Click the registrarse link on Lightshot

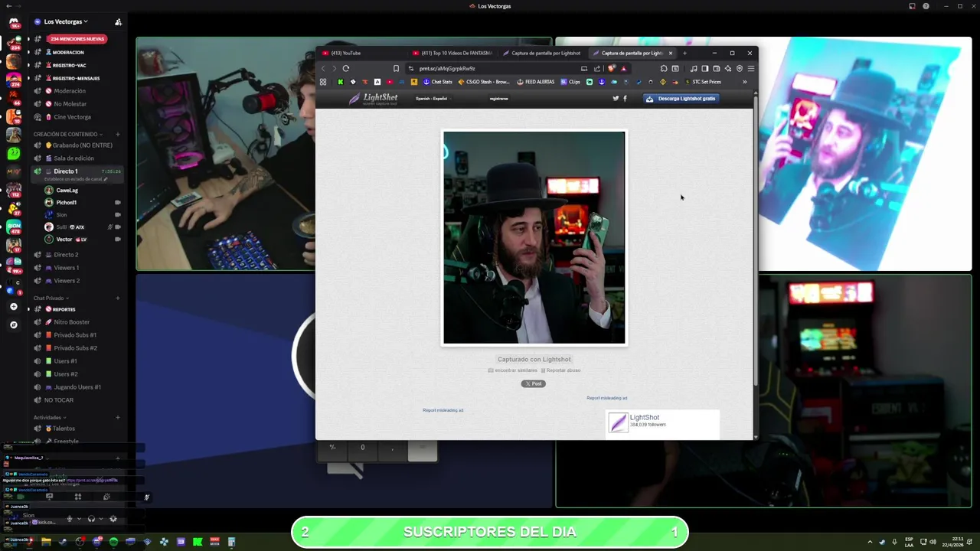pyautogui.click(x=498, y=98)
